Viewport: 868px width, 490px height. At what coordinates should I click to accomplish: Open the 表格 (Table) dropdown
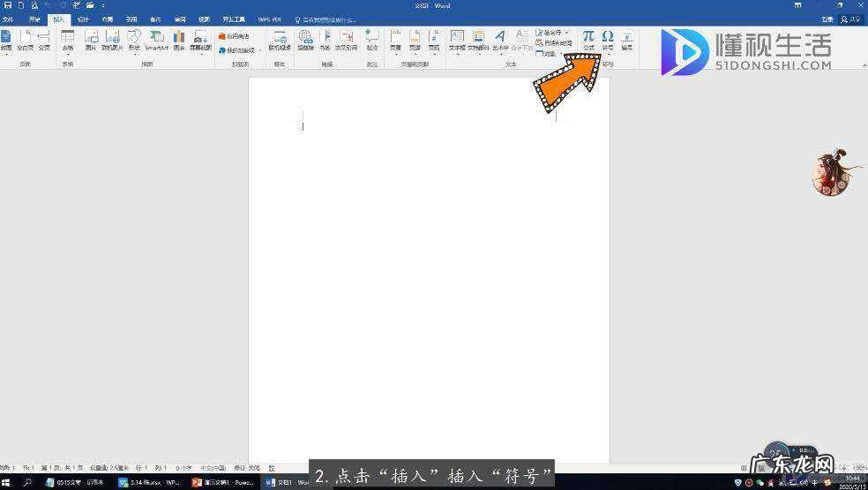(67, 40)
